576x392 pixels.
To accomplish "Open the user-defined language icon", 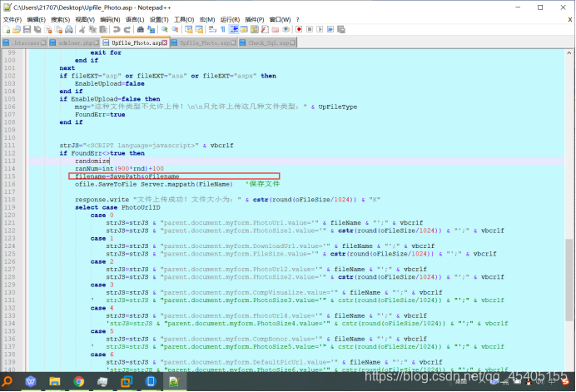I will (244, 30).
